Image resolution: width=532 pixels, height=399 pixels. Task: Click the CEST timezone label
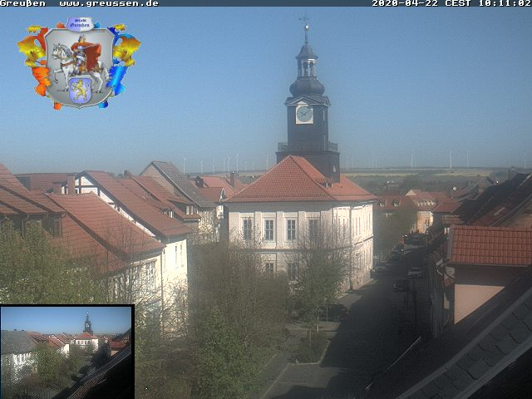458,3
